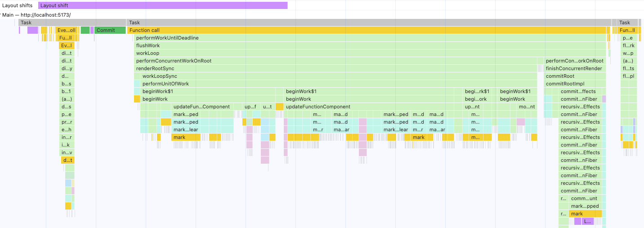
Task: Click the Layout shifts track label
Action: (x=17, y=5)
